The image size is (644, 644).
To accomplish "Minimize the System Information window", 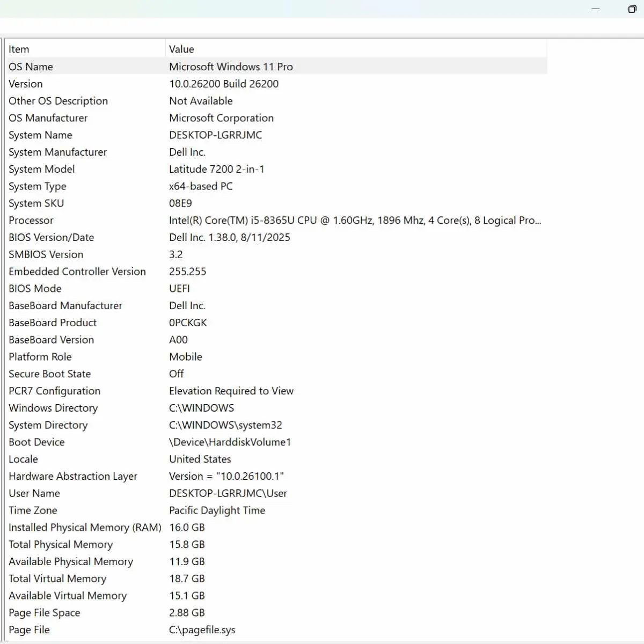I will (596, 9).
